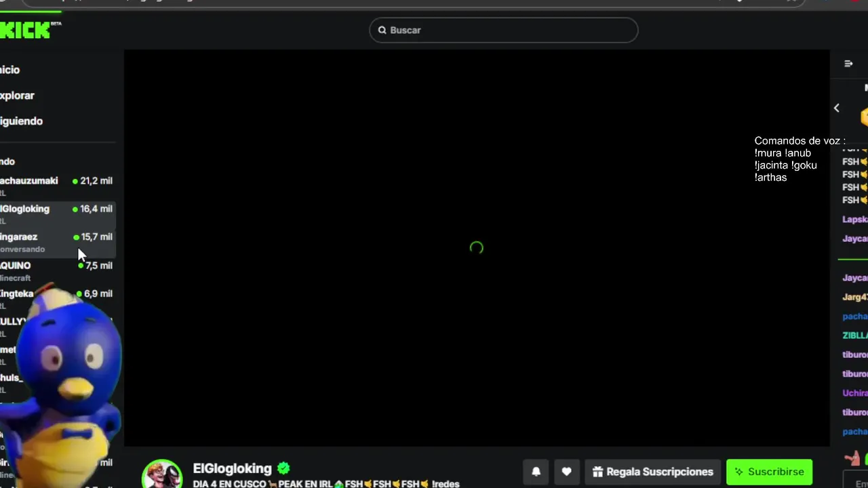Click the green Suscribirse button
868x488 pixels.
coord(769,472)
